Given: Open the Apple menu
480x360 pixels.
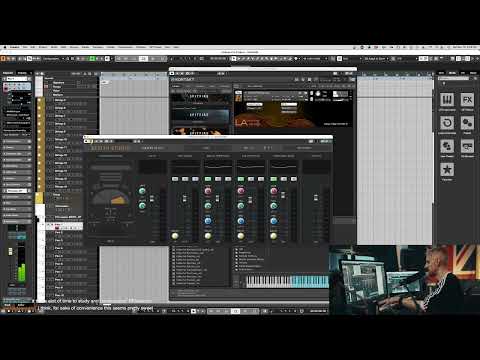Looking at the screenshot, I should pos(5,47).
